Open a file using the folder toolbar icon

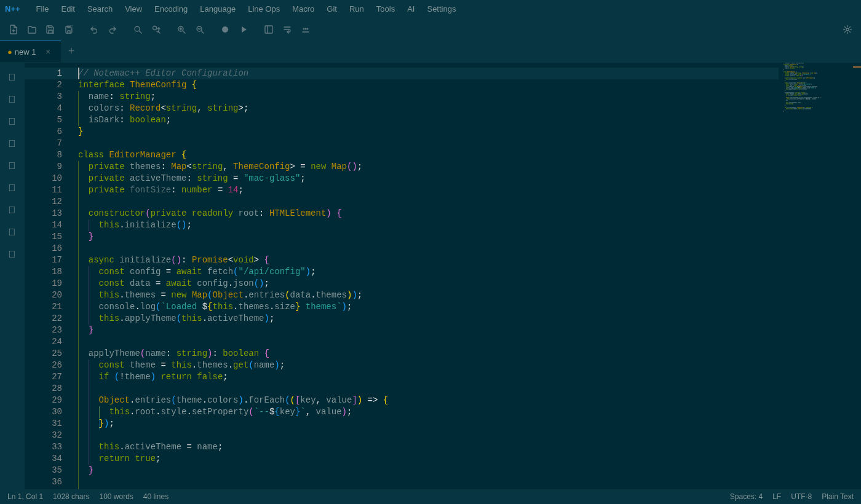[31, 29]
